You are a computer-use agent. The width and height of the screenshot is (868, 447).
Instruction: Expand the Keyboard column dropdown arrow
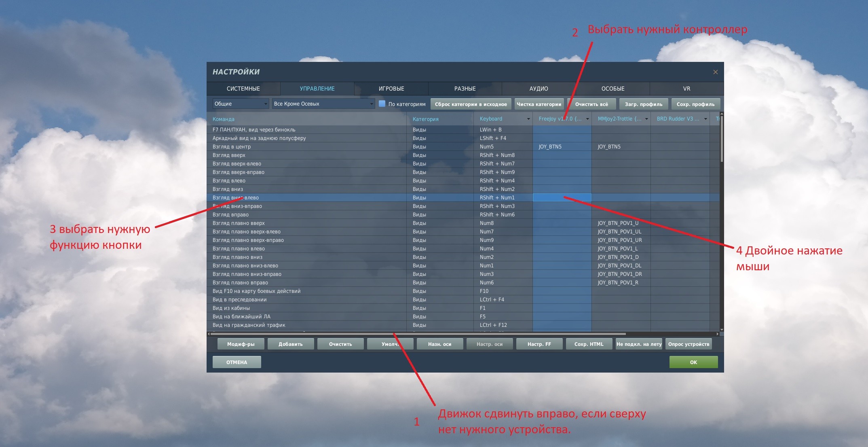click(x=528, y=119)
